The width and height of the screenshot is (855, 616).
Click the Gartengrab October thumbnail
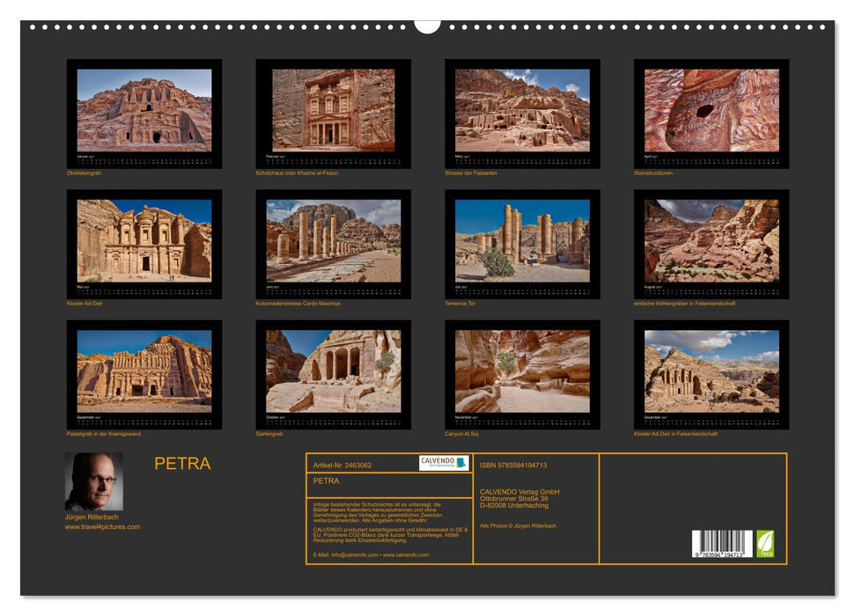tap(333, 375)
